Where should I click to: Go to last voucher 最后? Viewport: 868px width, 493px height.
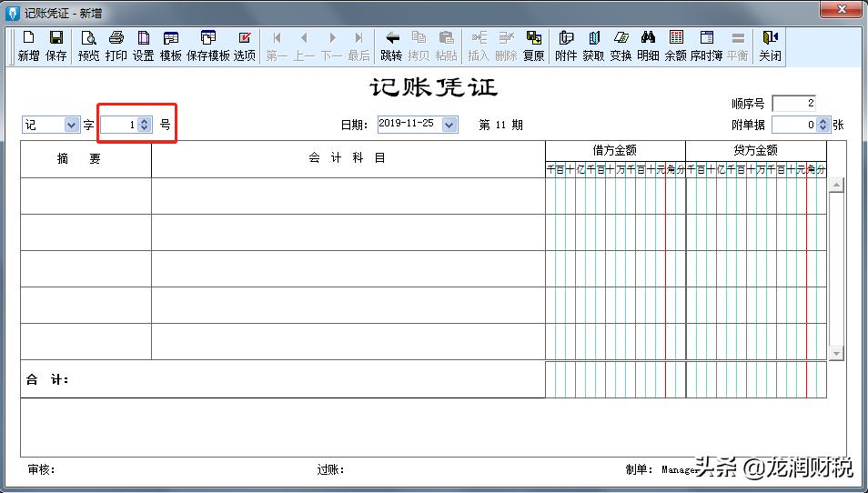tap(358, 45)
